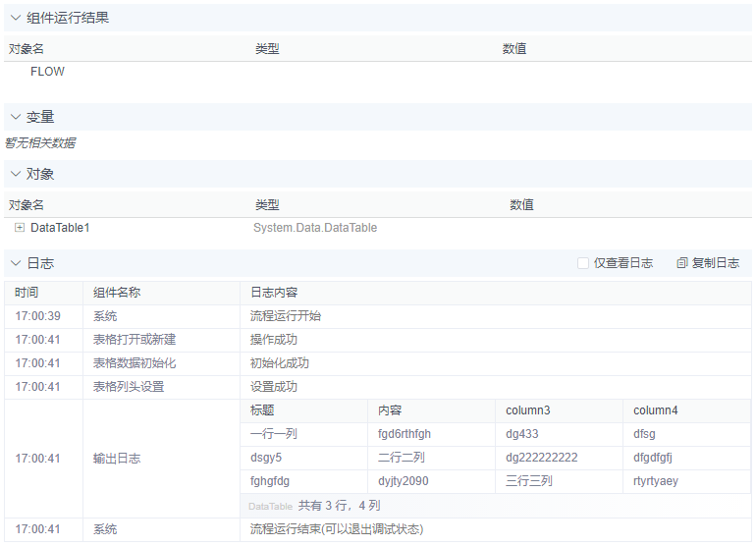This screenshot has width=756, height=546.
Task: Expand the DataTable1 tree node
Action: pyautogui.click(x=20, y=228)
